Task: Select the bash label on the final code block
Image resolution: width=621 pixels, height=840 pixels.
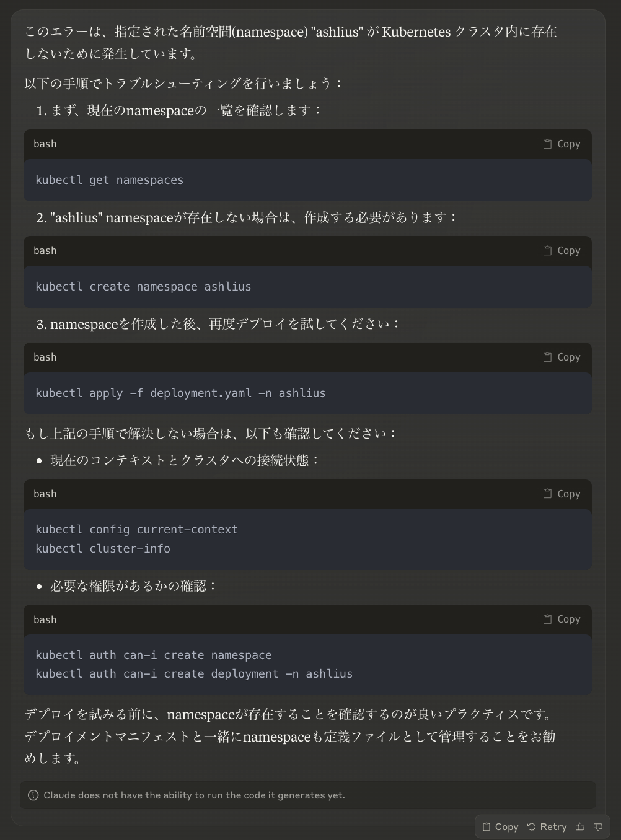Action: (x=45, y=619)
